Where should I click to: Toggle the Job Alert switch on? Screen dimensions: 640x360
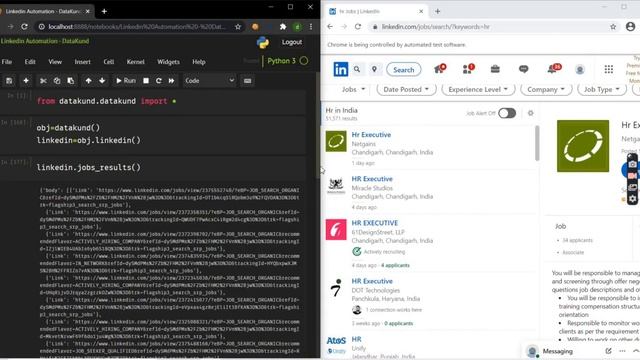507,113
